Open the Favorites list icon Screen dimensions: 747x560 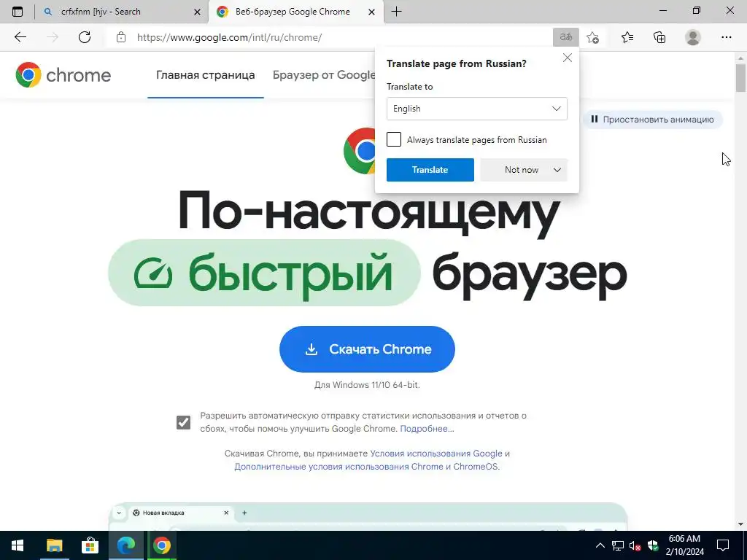point(627,37)
